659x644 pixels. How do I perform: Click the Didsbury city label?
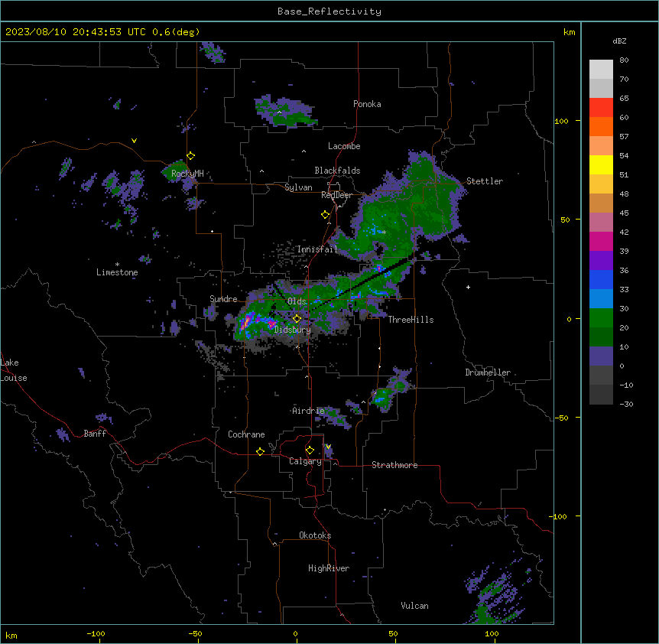click(293, 330)
